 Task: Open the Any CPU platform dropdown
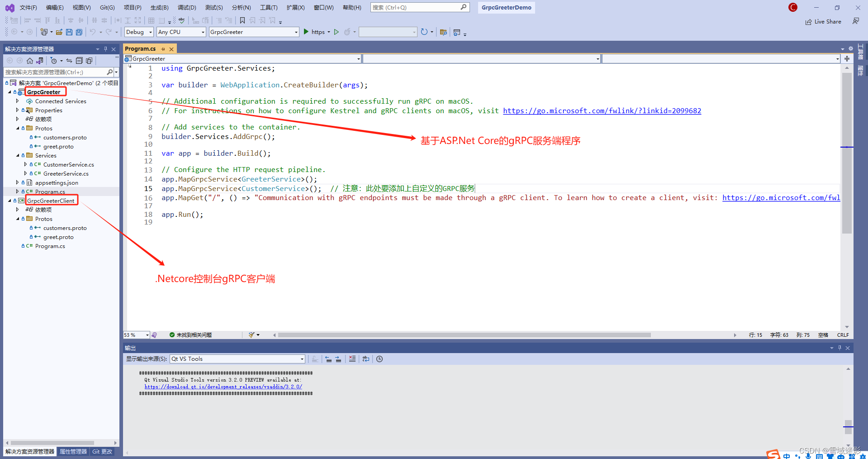click(x=181, y=32)
